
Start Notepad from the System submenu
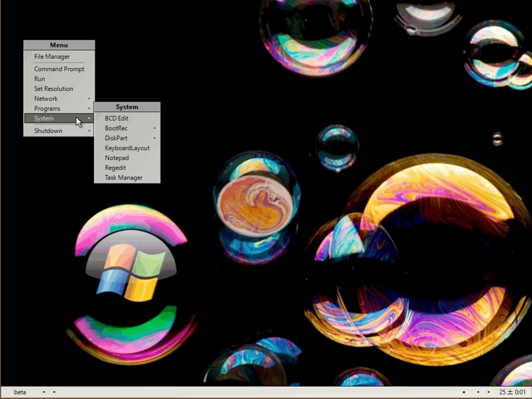[117, 158]
